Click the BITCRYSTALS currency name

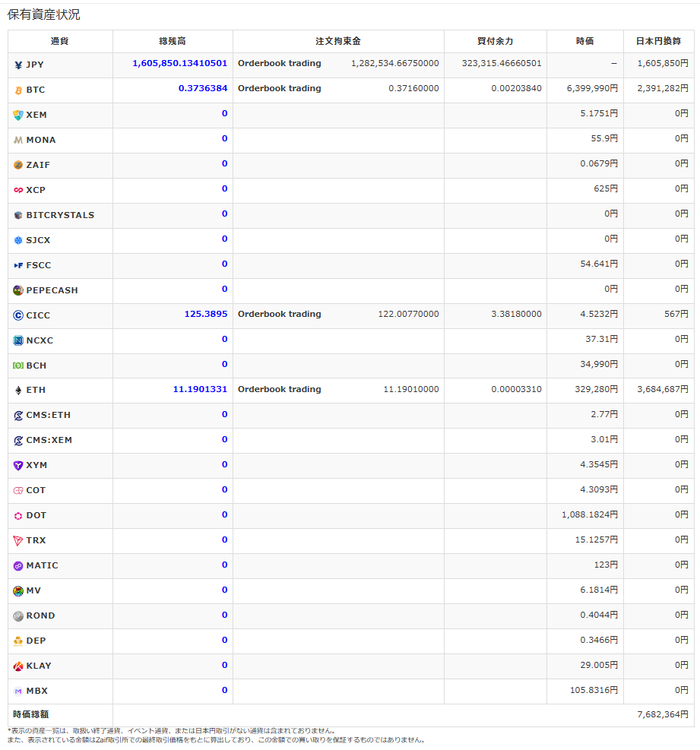pos(60,215)
